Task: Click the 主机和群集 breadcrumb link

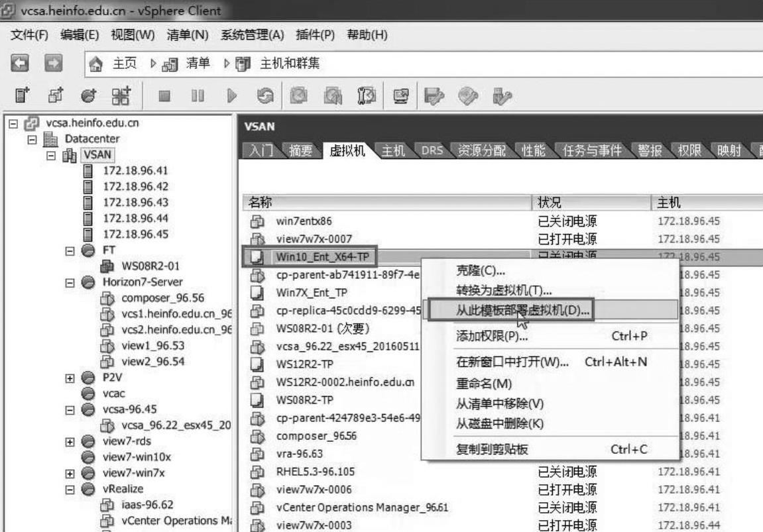Action: pos(290,63)
